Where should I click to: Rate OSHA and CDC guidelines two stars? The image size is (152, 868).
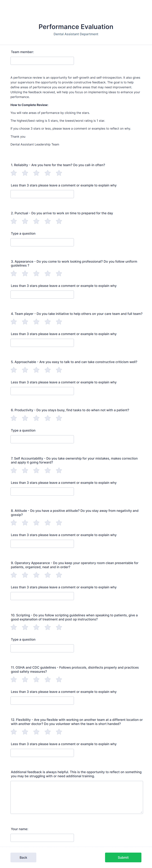pyautogui.click(x=25, y=680)
